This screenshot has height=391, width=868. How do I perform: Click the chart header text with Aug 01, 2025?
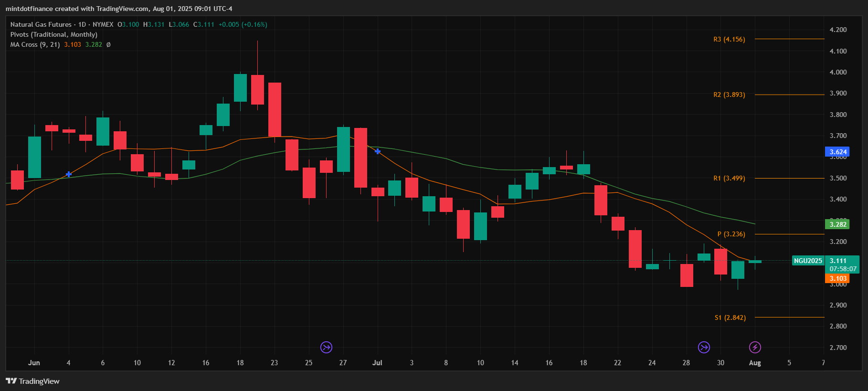(119, 9)
